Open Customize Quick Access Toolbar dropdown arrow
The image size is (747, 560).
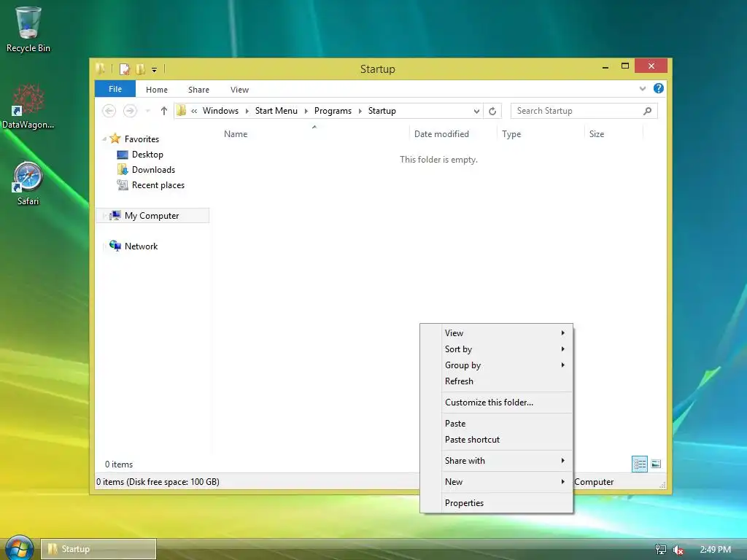pyautogui.click(x=155, y=70)
